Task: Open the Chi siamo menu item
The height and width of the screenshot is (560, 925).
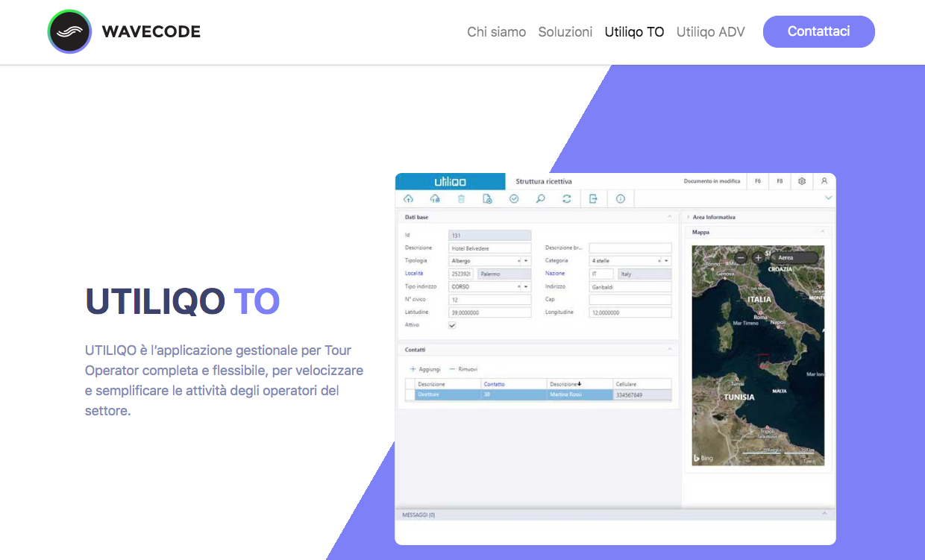Action: pyautogui.click(x=496, y=32)
